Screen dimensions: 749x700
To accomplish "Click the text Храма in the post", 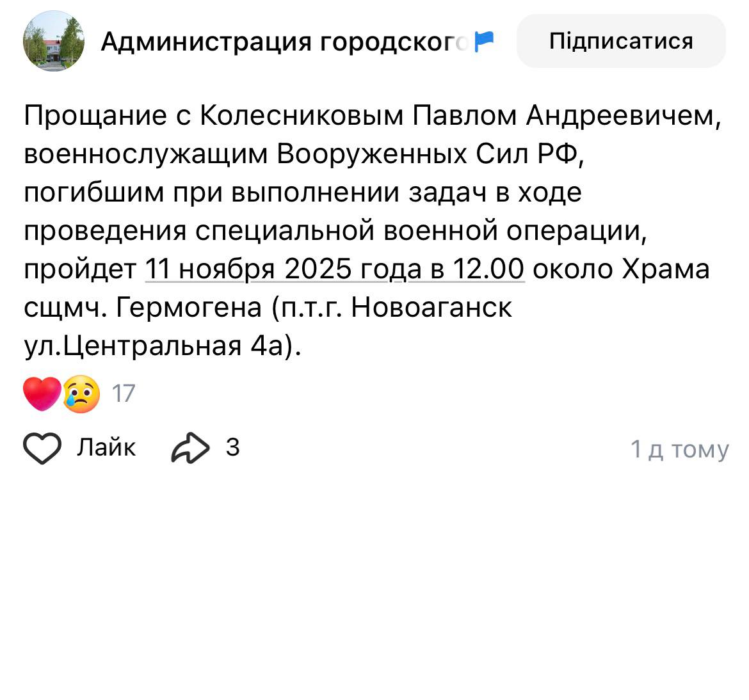I will 666,269.
